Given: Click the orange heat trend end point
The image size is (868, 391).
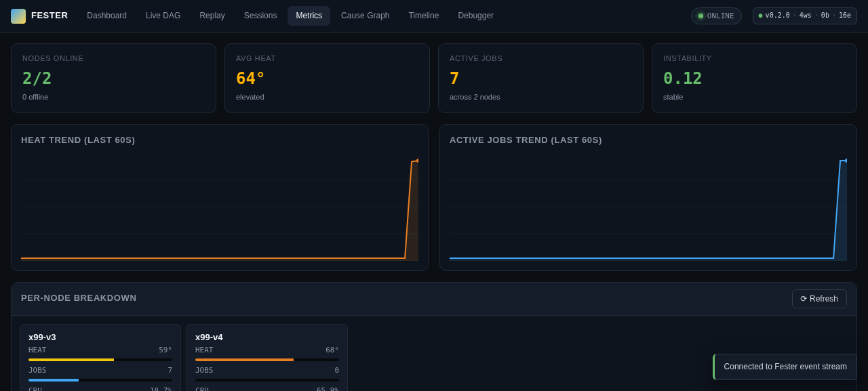Looking at the screenshot, I should 417,161.
